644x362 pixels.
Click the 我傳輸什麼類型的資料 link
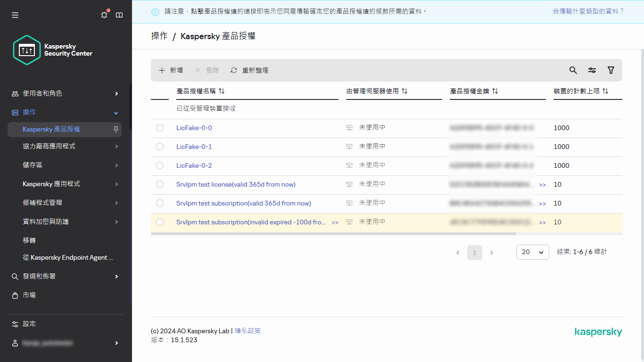[x=588, y=11]
